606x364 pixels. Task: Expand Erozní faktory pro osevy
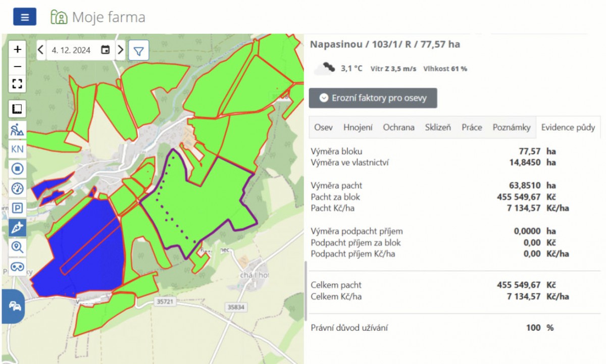point(373,98)
